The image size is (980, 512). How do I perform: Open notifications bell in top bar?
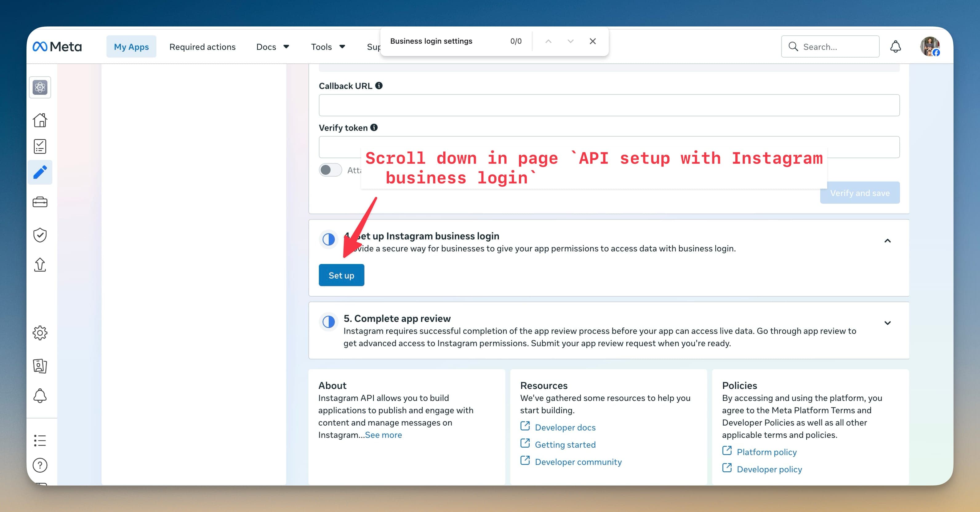[x=896, y=46]
